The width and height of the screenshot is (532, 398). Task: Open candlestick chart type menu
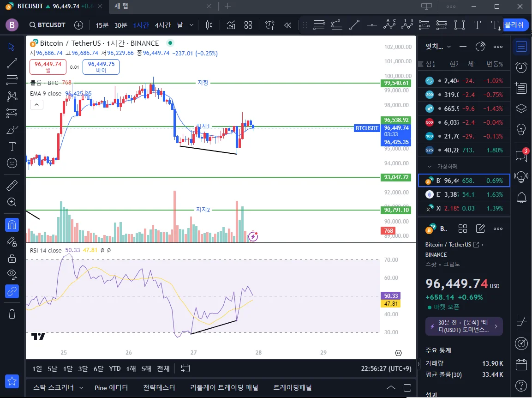click(209, 25)
